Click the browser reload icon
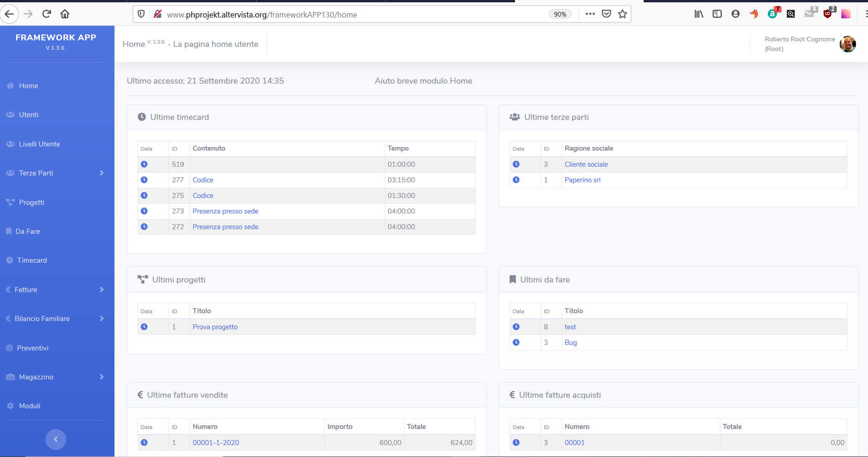 [x=46, y=14]
